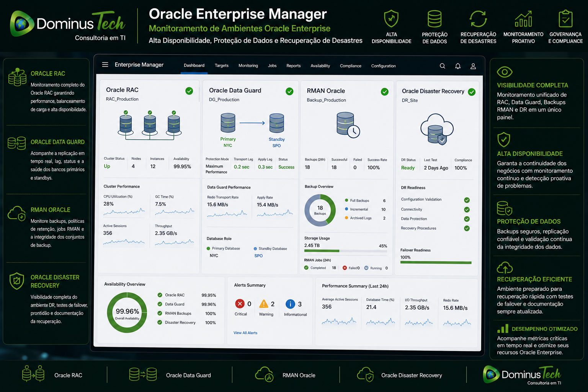Click the footer Oracle Data Guard icon
588x392 pixels.
pos(143,374)
